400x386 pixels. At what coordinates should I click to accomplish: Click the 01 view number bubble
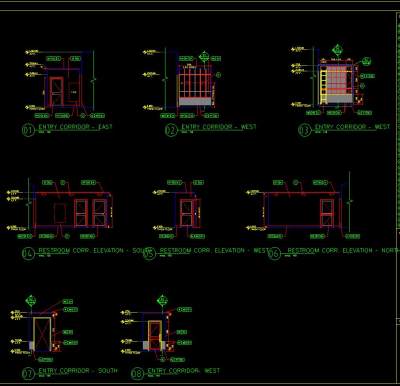tap(28, 130)
